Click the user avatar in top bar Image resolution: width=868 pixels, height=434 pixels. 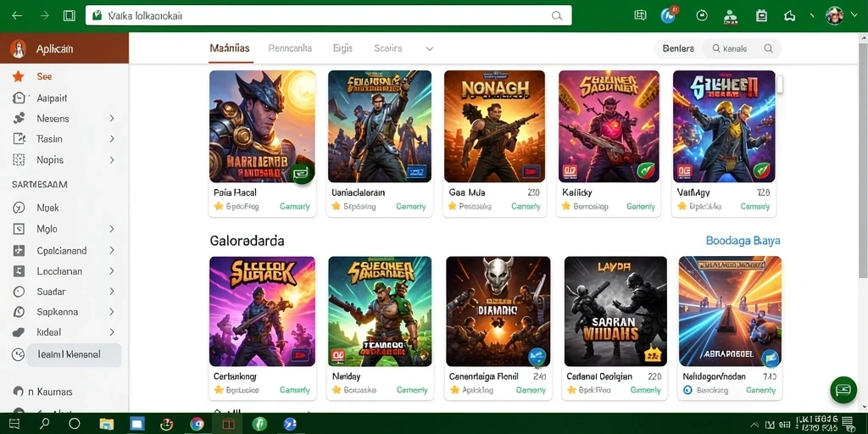(x=834, y=15)
